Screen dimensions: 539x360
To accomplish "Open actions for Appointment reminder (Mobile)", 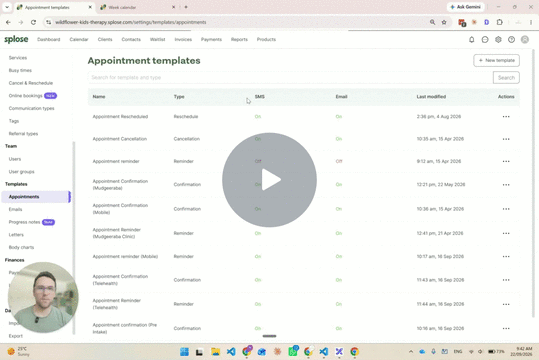I will [506, 257].
